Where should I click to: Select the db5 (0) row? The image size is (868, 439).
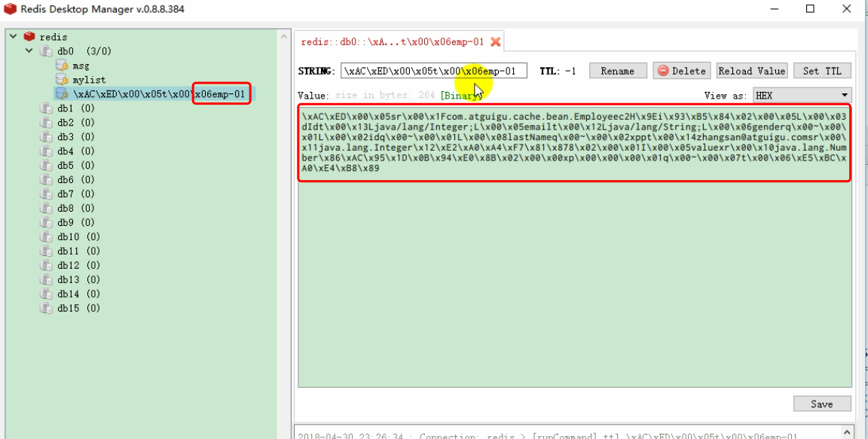(76, 166)
